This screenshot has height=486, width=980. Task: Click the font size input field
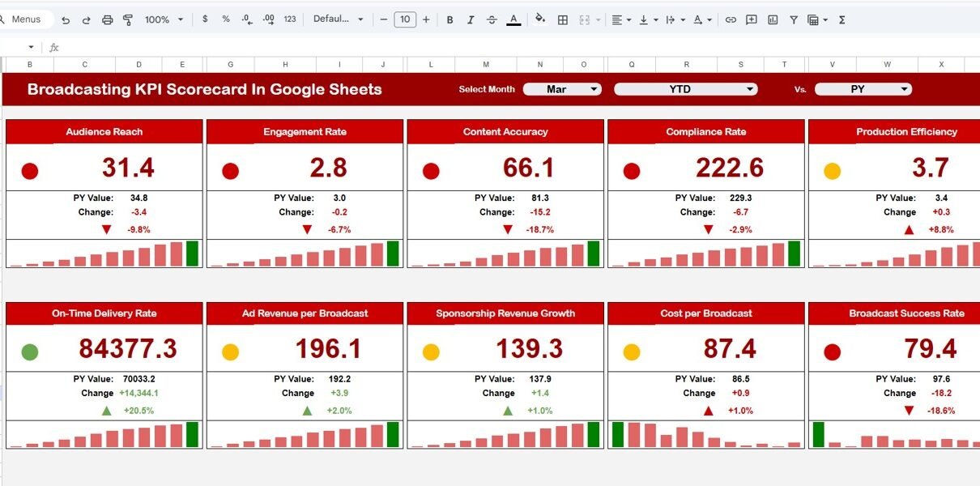pyautogui.click(x=405, y=19)
